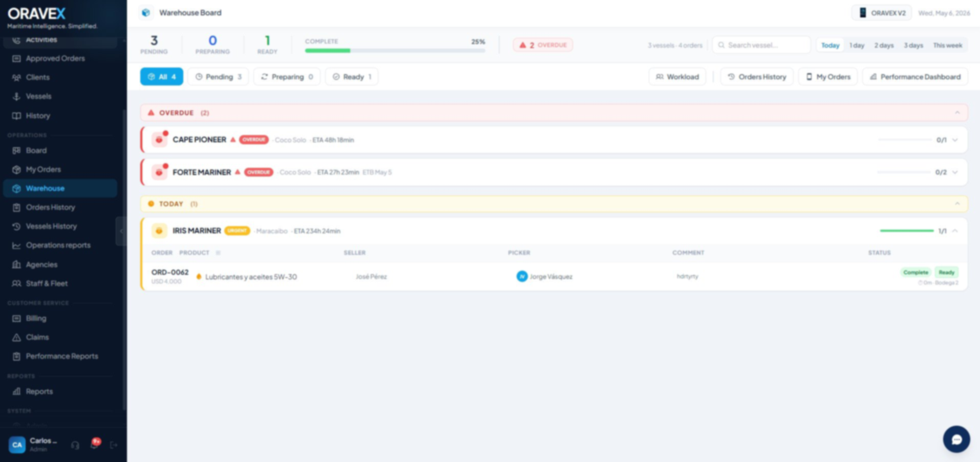Click product Lubricantes y aceites 5W-30
The image size is (980, 462).
[x=251, y=277]
